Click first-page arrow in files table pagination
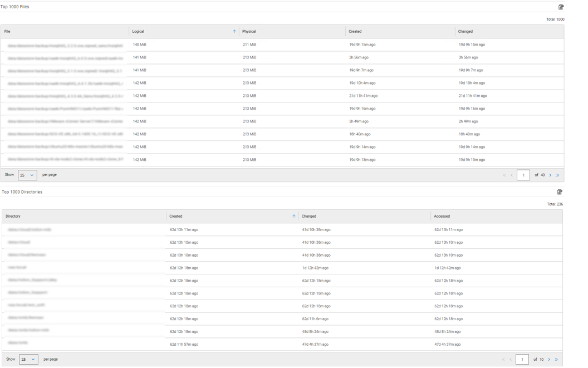 click(x=504, y=175)
